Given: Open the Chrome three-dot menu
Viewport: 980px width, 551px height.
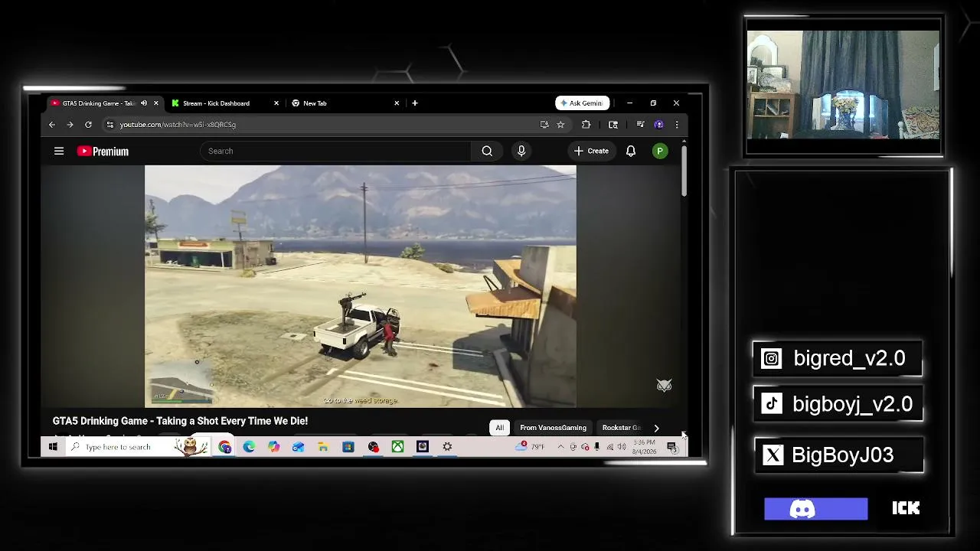Looking at the screenshot, I should point(676,125).
